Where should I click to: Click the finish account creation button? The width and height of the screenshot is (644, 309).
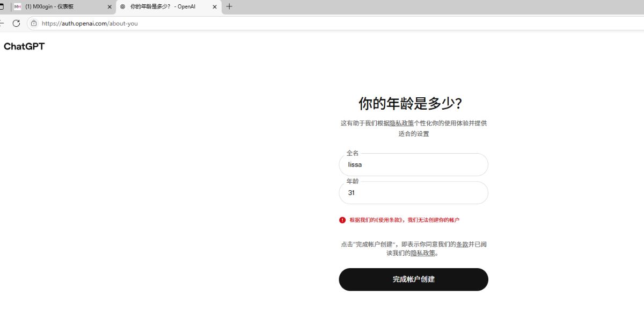click(x=413, y=279)
